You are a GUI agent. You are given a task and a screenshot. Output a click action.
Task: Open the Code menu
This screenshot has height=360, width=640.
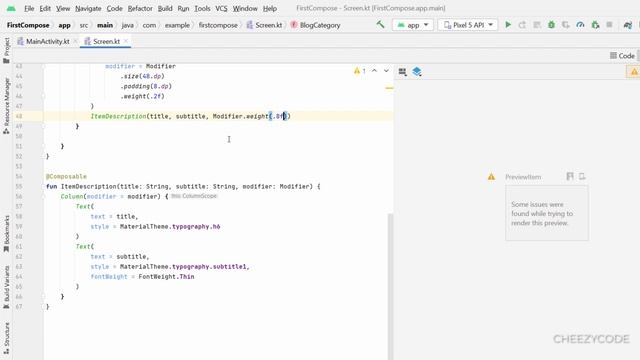click(114, 8)
